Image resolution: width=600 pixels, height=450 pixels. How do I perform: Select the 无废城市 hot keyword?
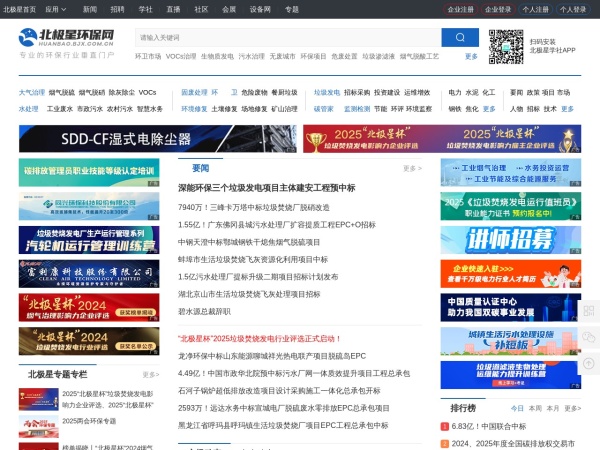282,56
